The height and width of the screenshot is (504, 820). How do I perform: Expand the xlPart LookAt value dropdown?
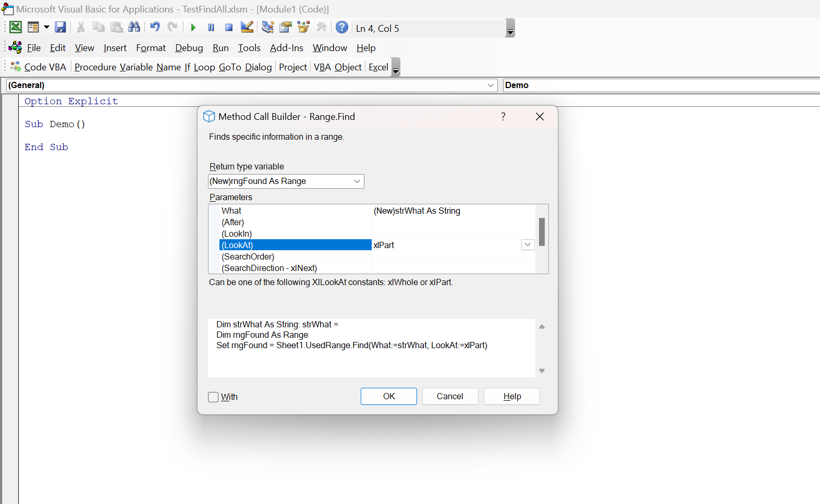coord(528,245)
